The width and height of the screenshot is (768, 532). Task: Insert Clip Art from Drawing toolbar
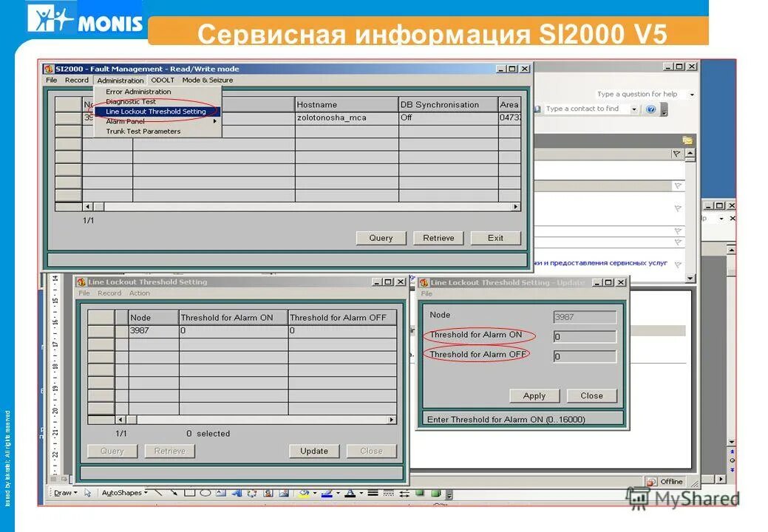[268, 493]
